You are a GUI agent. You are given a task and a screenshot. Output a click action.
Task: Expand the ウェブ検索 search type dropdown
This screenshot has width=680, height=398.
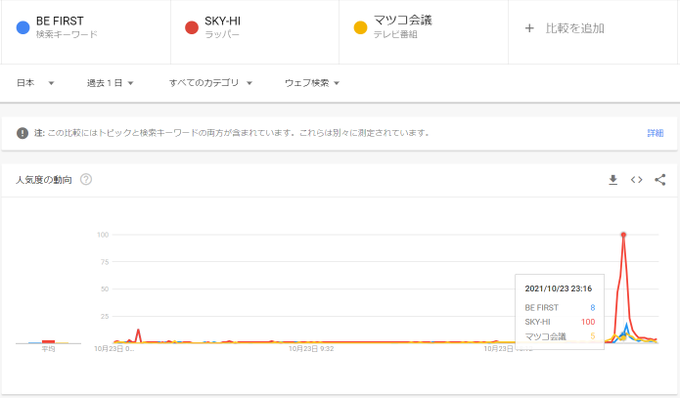tap(312, 83)
